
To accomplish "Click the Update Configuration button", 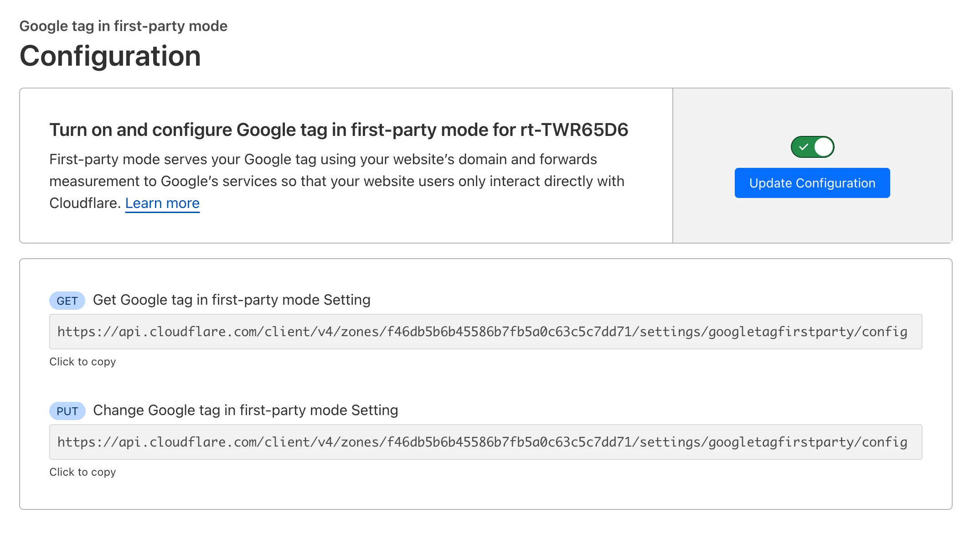I will click(x=811, y=183).
